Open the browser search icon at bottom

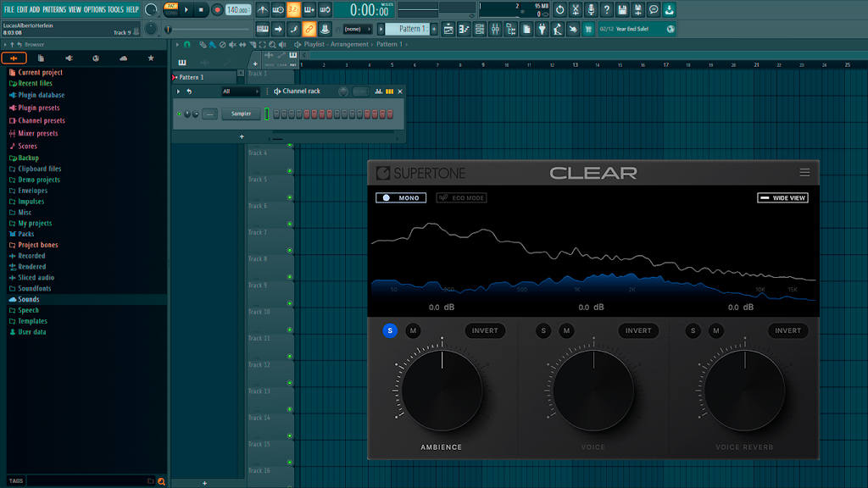pyautogui.click(x=161, y=481)
